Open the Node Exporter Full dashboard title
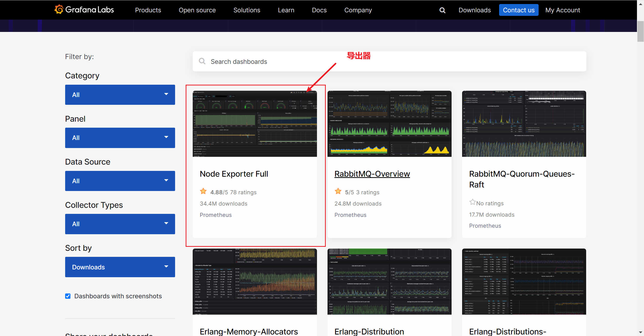 click(x=234, y=174)
